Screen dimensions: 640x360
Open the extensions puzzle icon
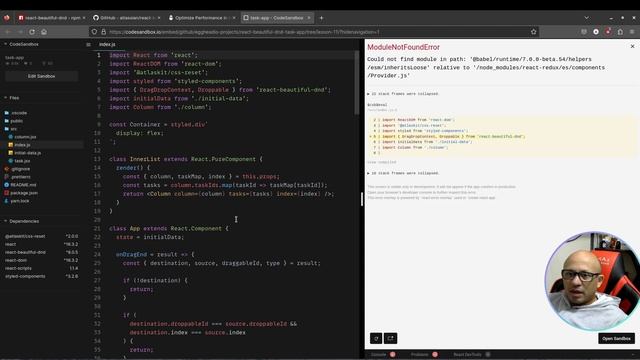pos(620,32)
